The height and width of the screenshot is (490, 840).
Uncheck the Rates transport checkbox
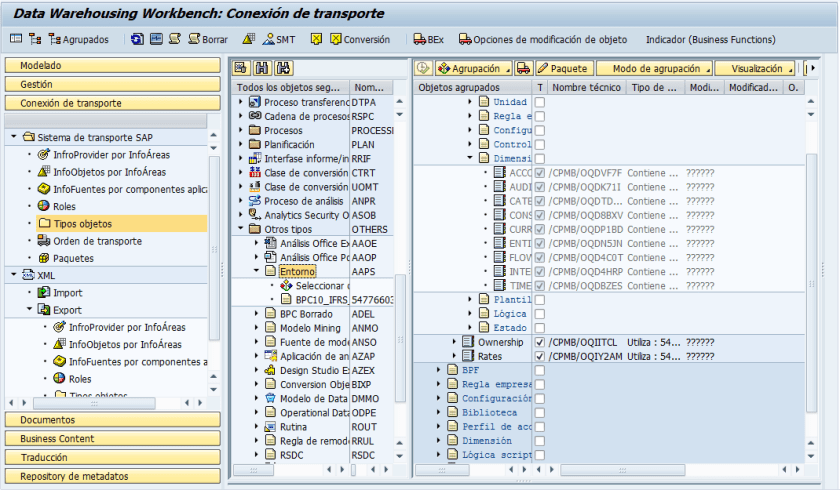coord(540,356)
